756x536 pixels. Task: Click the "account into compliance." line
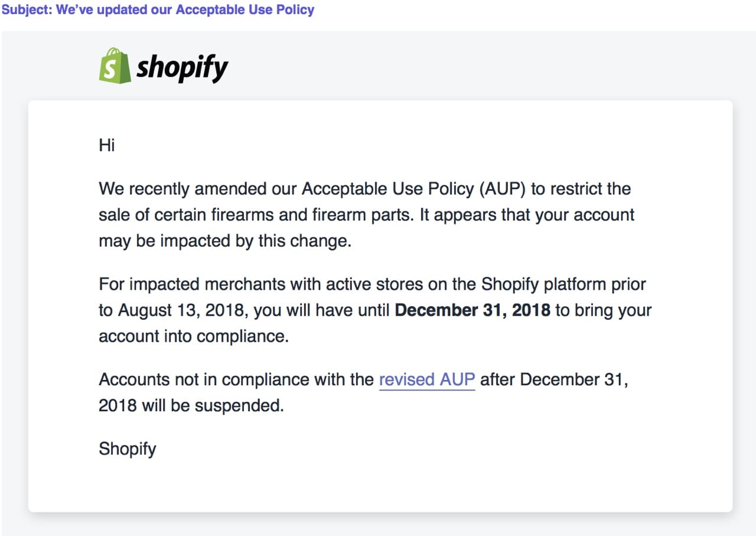tap(194, 336)
